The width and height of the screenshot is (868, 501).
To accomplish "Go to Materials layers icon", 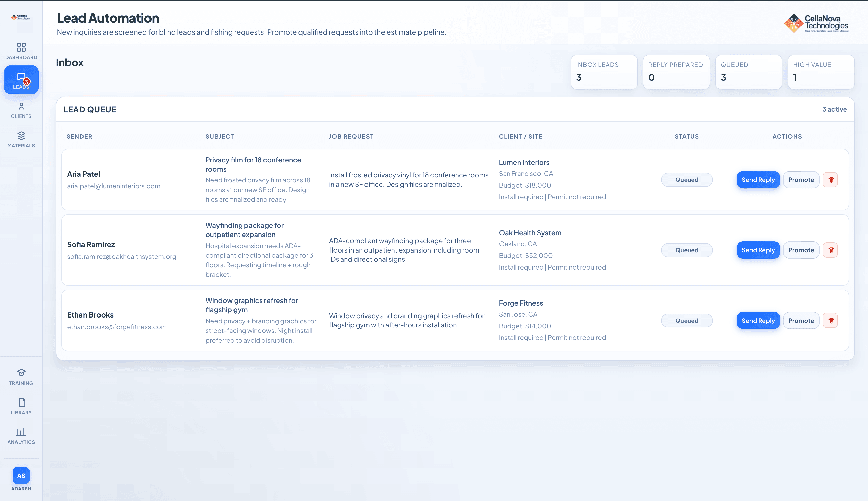I will pos(21,136).
